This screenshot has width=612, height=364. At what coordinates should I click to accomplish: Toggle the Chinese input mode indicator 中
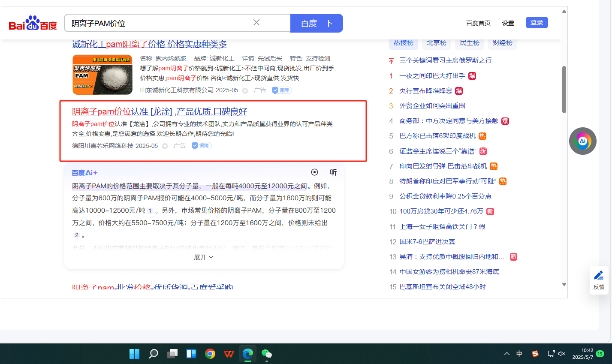(x=519, y=354)
